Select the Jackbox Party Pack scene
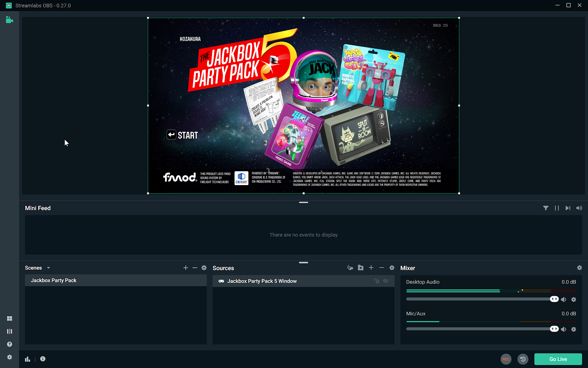Viewport: 588px width, 368px height. pos(116,280)
